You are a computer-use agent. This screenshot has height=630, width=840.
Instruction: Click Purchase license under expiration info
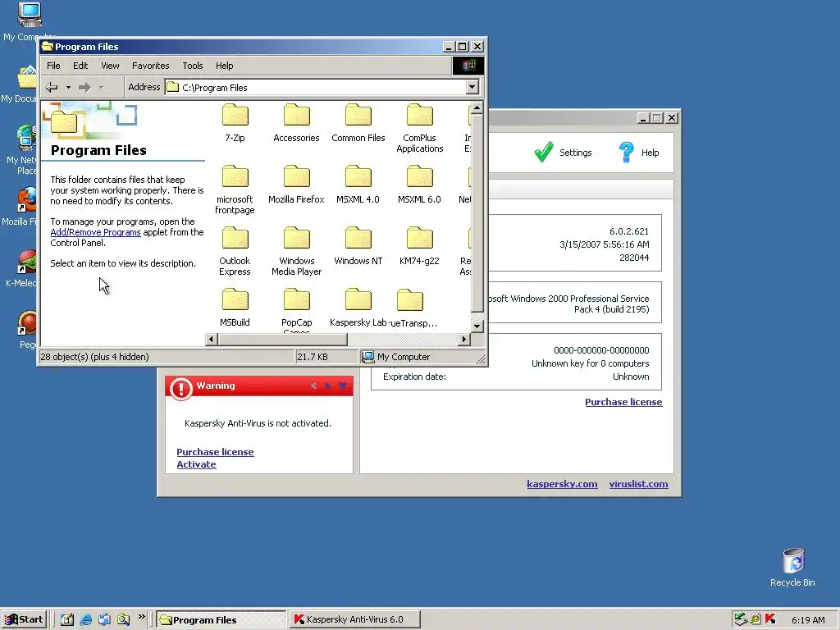click(623, 402)
